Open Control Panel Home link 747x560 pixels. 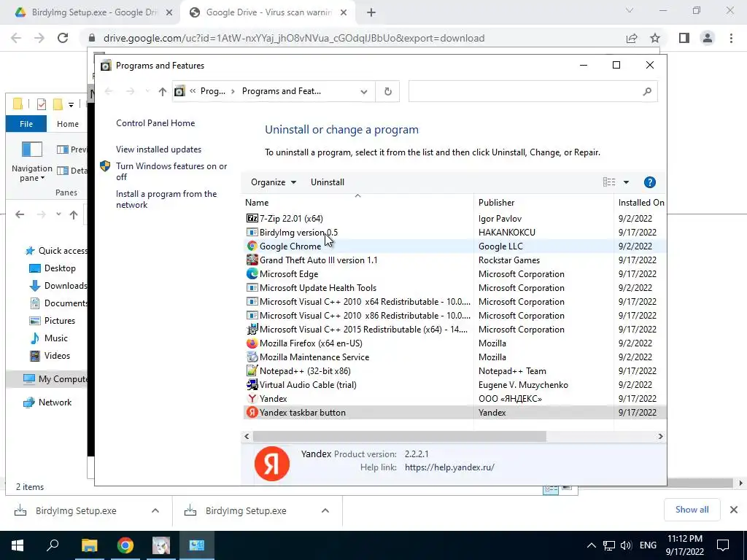pyautogui.click(x=155, y=123)
